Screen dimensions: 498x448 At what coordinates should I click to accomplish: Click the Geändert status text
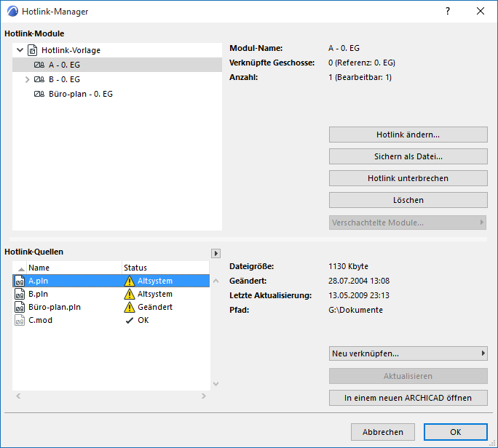point(155,307)
